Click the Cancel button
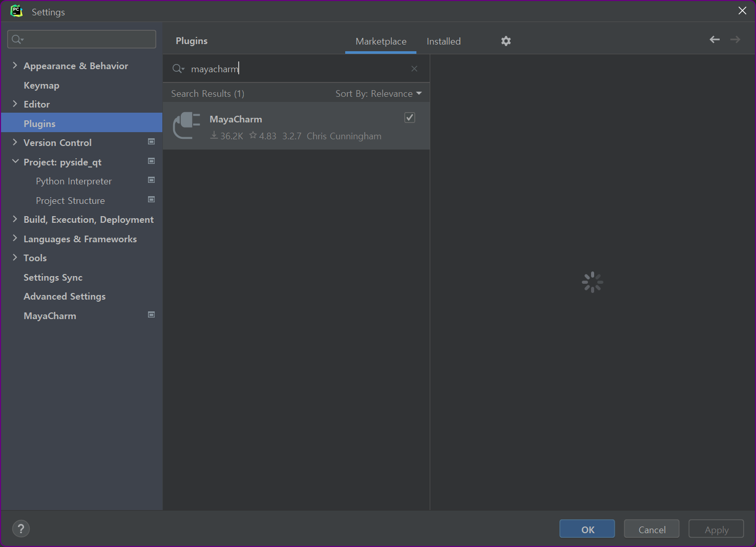 (652, 529)
